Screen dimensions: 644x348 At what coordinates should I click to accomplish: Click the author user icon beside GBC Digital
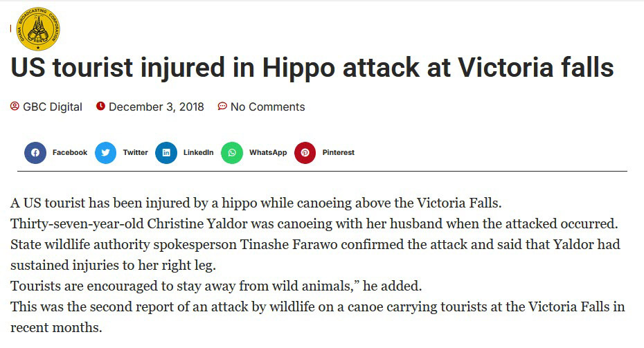15,107
